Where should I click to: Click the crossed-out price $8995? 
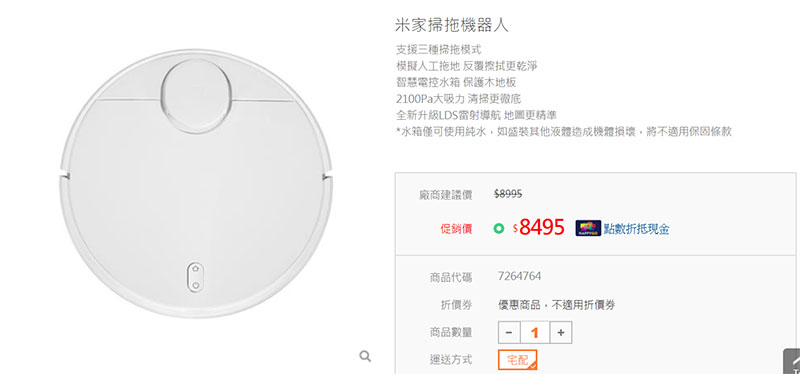tap(508, 194)
